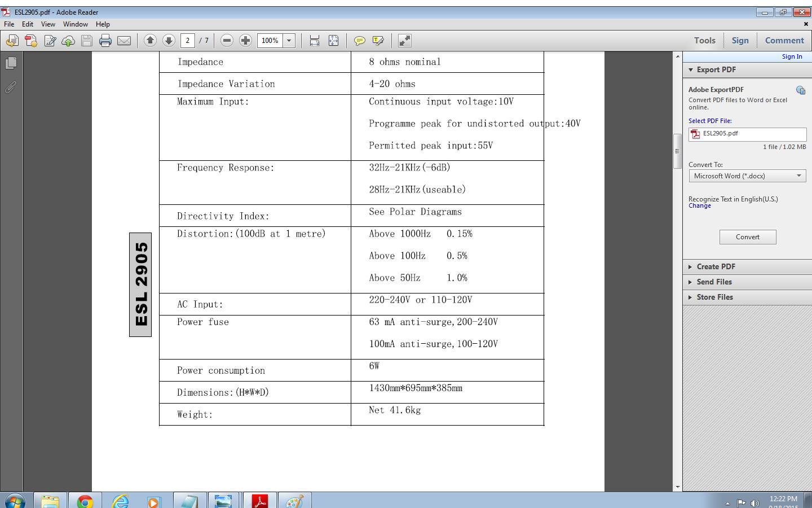Open the Comment pane tab

tap(784, 41)
